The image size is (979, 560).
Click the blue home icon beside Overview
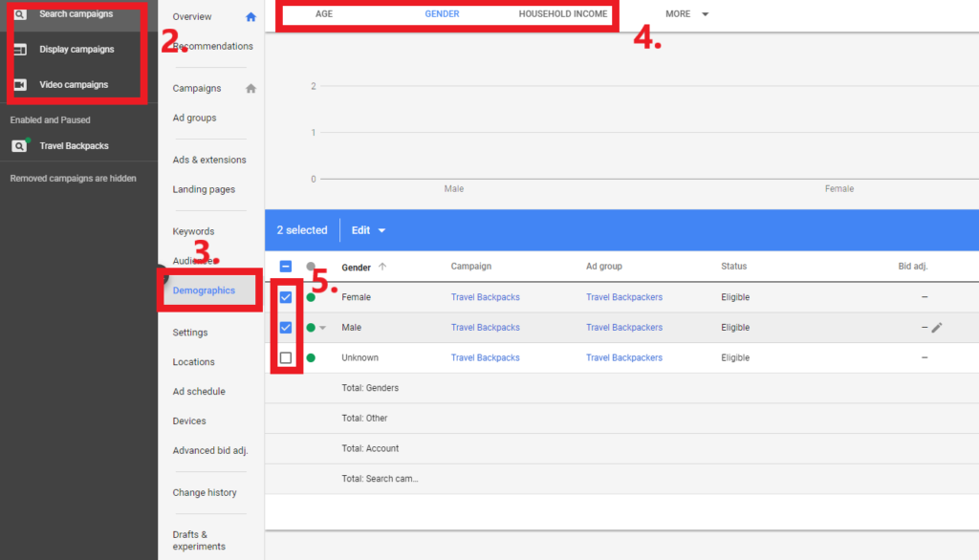pos(251,17)
